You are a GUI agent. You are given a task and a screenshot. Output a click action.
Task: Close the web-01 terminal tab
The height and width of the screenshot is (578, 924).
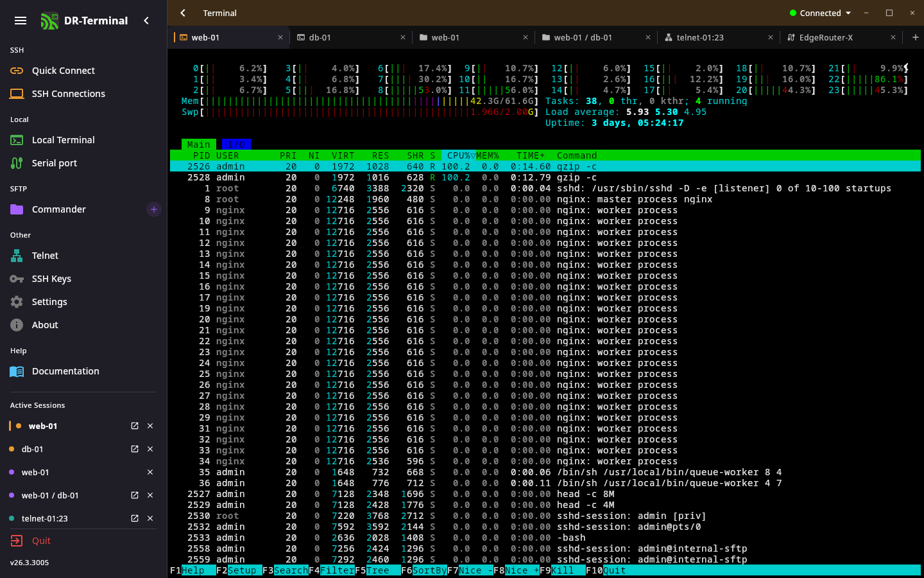click(280, 37)
